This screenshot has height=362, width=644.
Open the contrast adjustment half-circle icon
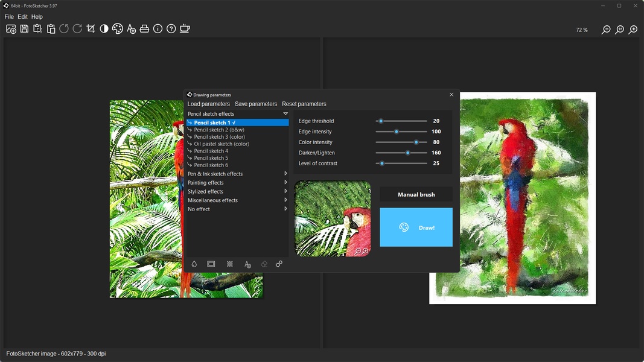[104, 29]
